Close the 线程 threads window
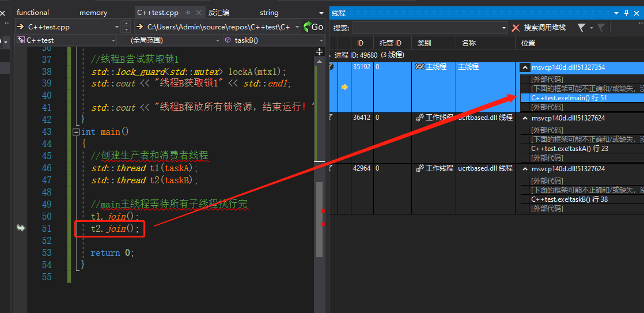The image size is (644, 313). point(637,13)
